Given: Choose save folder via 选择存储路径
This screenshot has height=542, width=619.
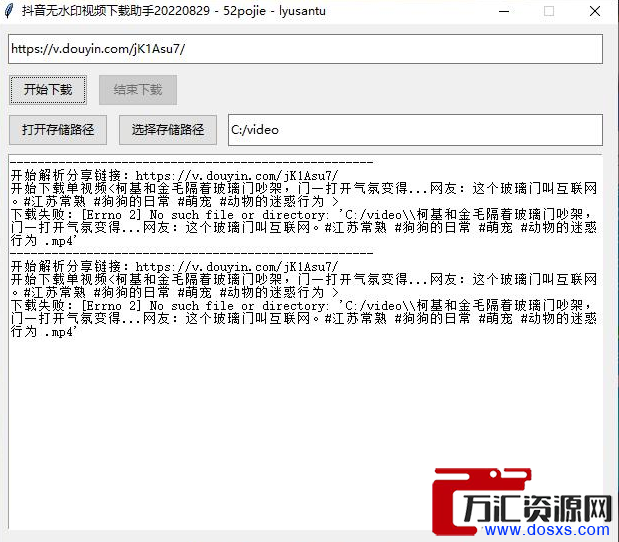Looking at the screenshot, I should point(168,130).
